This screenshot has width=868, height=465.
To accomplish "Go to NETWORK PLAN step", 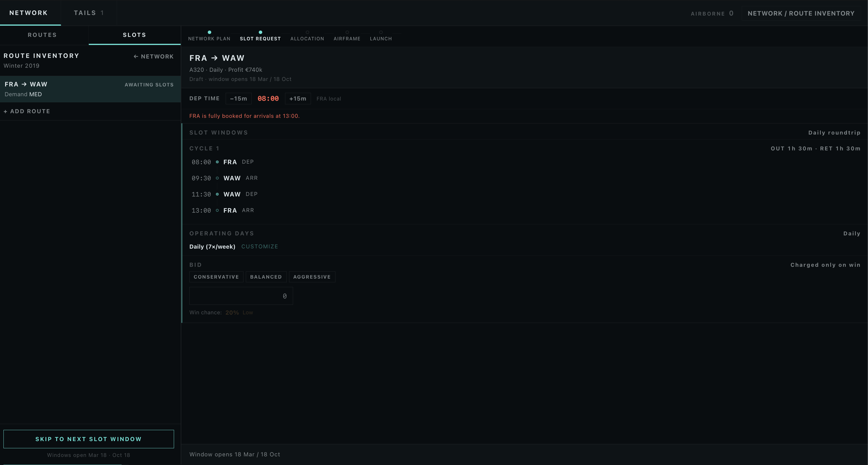I will 209,36.
